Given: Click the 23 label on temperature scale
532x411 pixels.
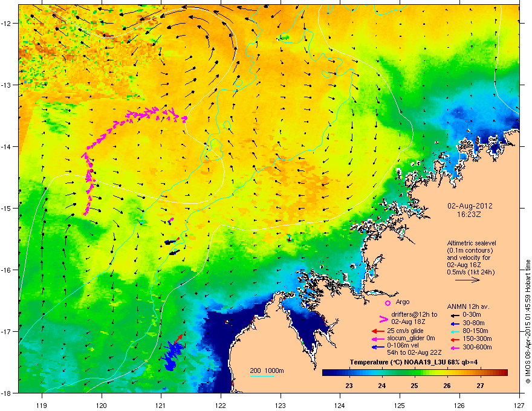Looking at the screenshot, I should pyautogui.click(x=349, y=386).
